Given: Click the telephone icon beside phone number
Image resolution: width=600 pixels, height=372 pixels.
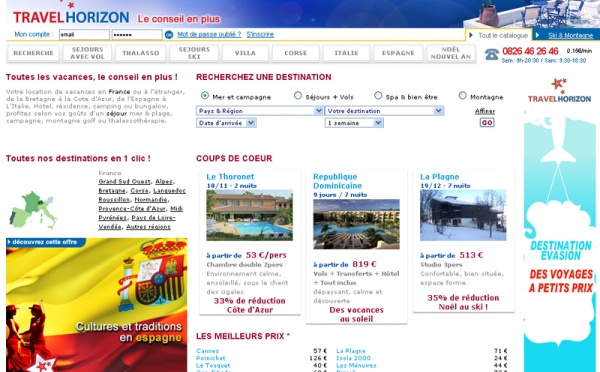Looking at the screenshot, I should coord(492,54).
